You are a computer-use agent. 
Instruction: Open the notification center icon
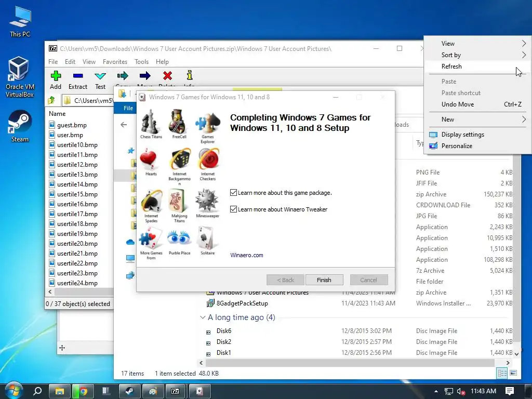point(510,391)
